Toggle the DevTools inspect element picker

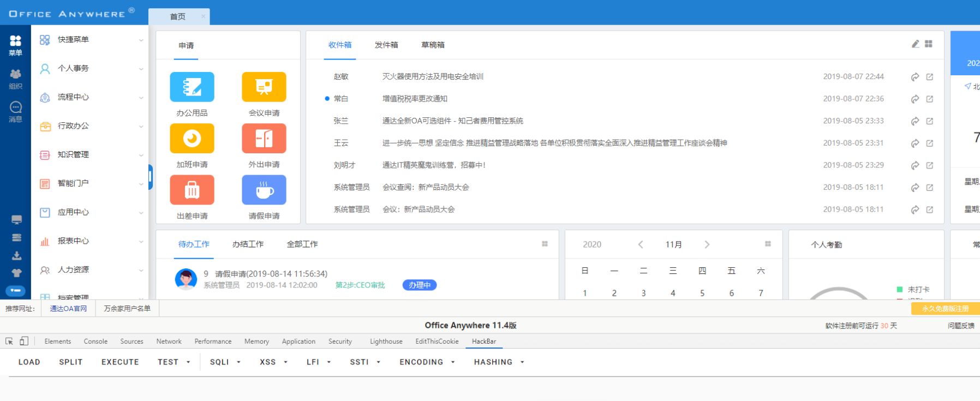point(9,341)
